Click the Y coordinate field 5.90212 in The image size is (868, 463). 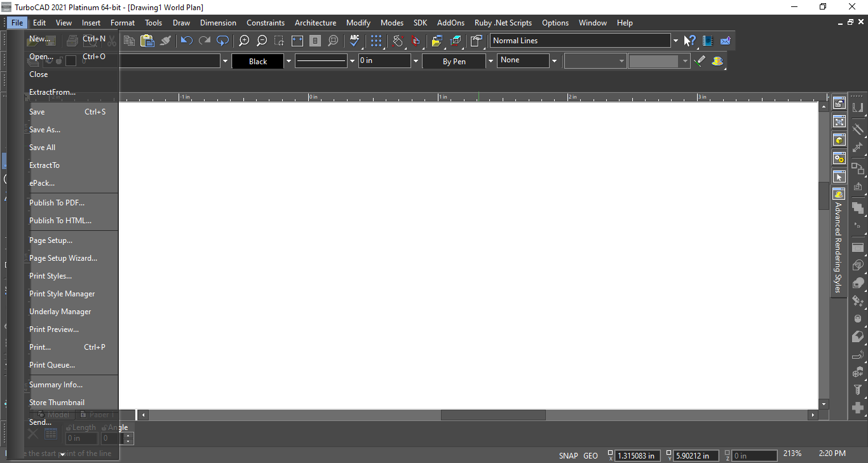click(696, 455)
